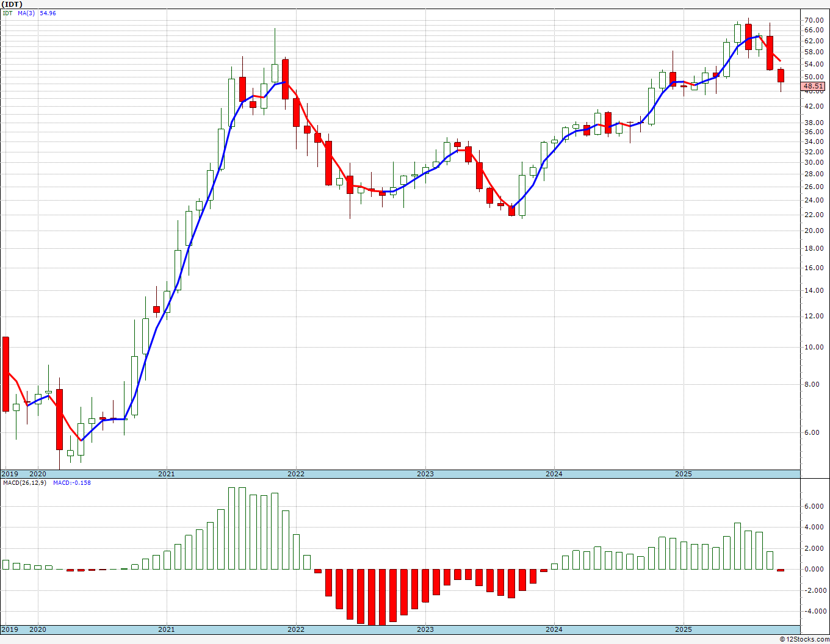Click the 54.96 moving average value

48,13
